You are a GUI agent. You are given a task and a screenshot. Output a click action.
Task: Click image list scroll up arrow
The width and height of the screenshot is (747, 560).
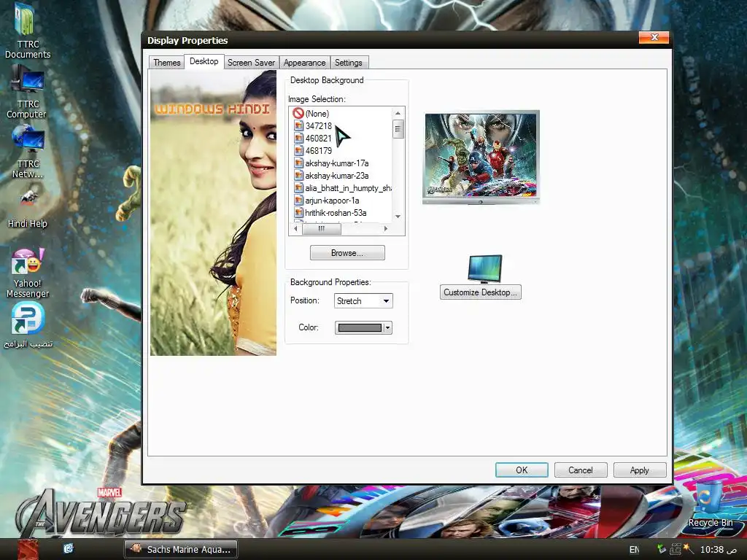tap(398, 113)
